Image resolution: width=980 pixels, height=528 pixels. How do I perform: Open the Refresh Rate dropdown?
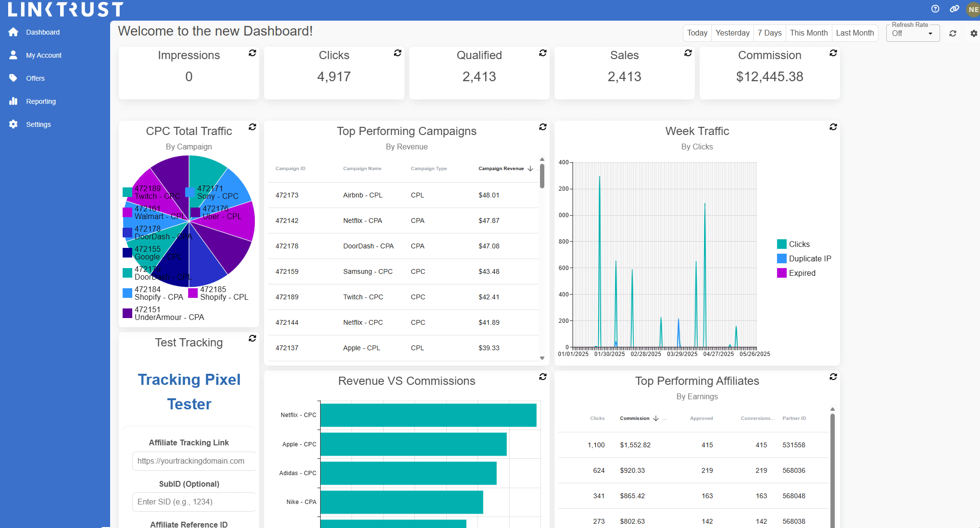[x=913, y=34]
